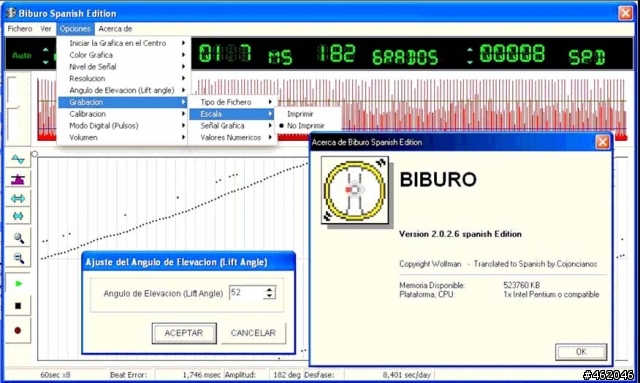The width and height of the screenshot is (640, 383).
Task: Click the spinner arrows beside the 00008 display
Action: [x=470, y=56]
